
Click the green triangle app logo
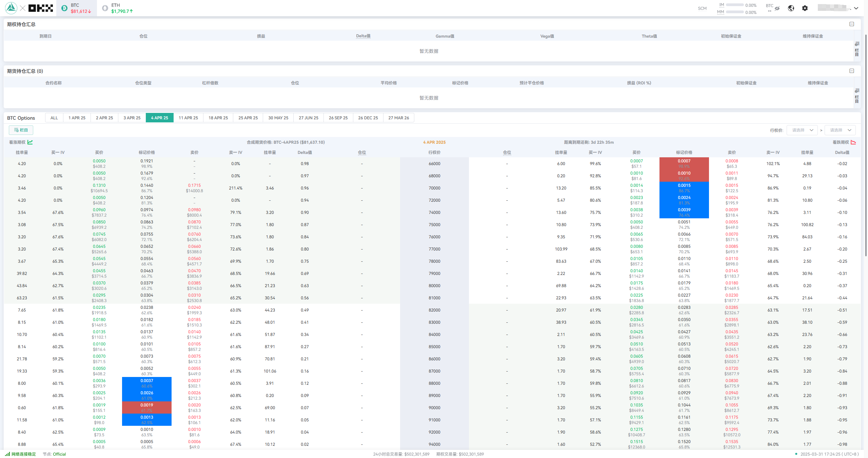[11, 8]
